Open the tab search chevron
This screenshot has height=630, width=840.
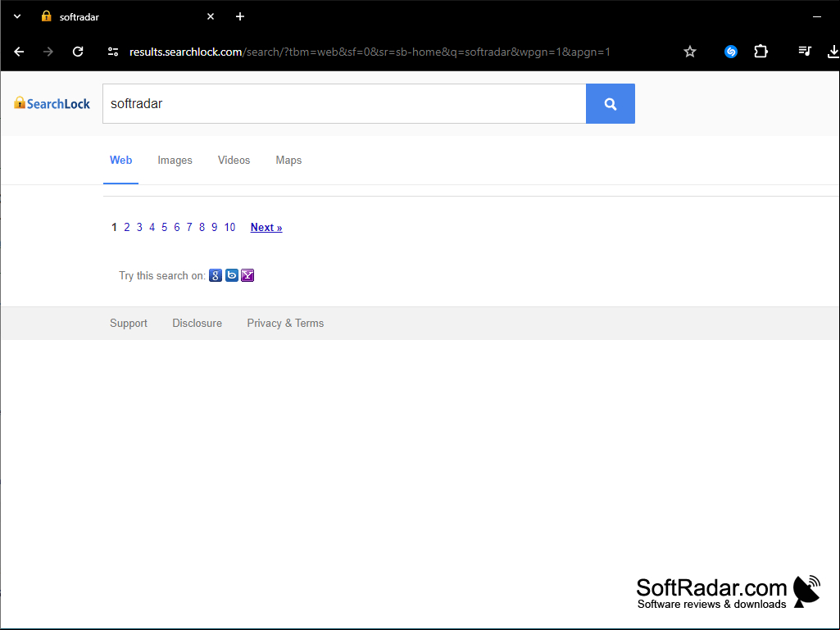point(17,16)
